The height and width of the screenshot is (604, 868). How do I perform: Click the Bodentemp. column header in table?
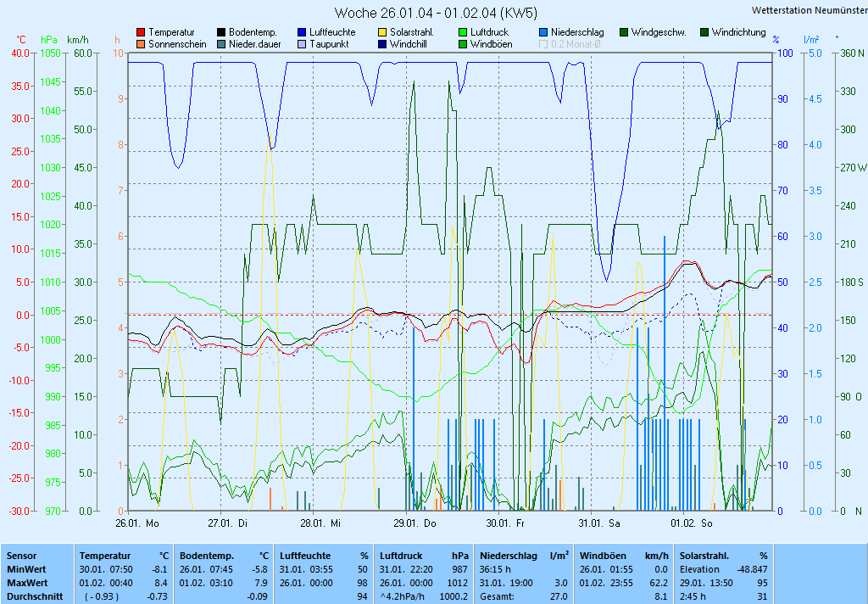pyautogui.click(x=207, y=556)
